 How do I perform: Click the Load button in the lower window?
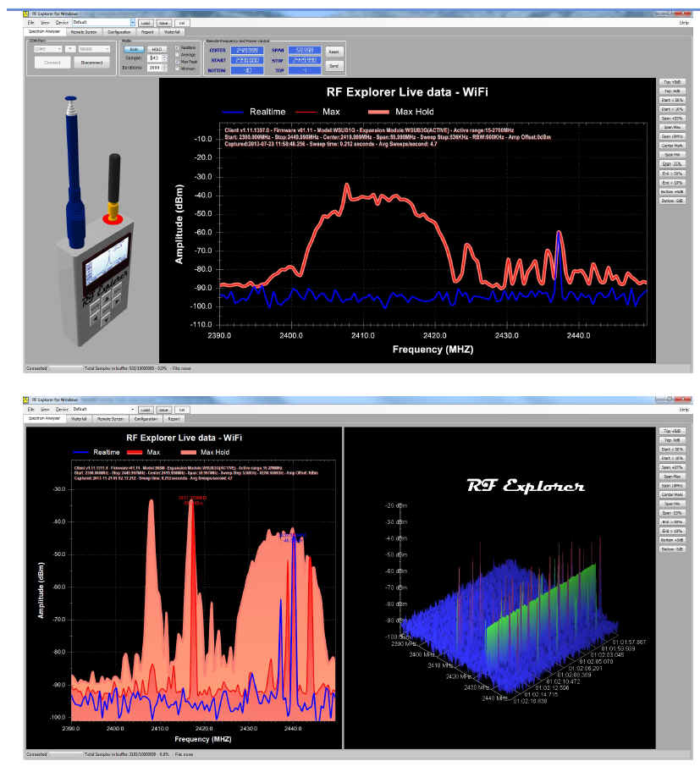click(146, 410)
